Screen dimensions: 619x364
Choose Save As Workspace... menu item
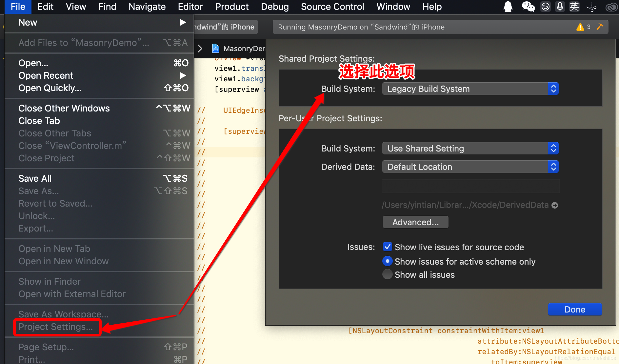(100, 314)
